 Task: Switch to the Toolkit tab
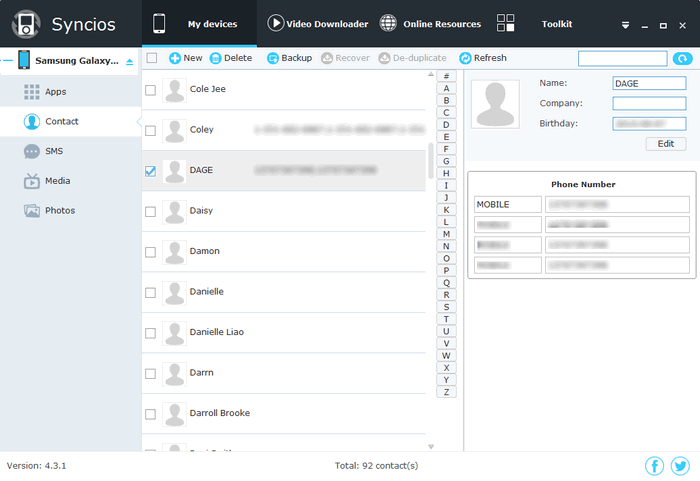click(535, 24)
